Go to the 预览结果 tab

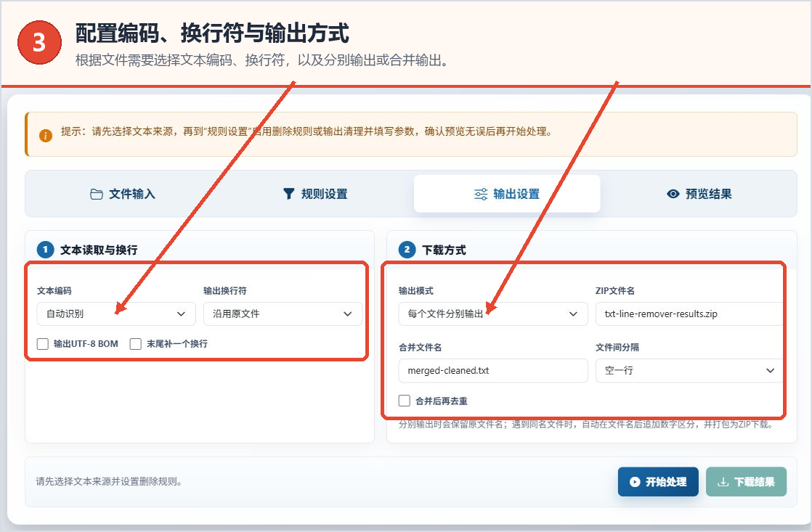coord(699,194)
